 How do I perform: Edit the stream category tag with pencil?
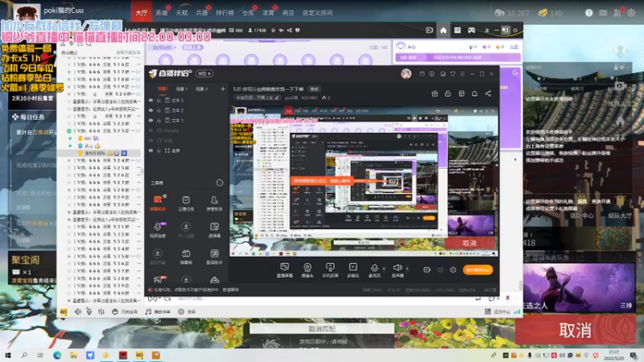pyautogui.click(x=256, y=97)
